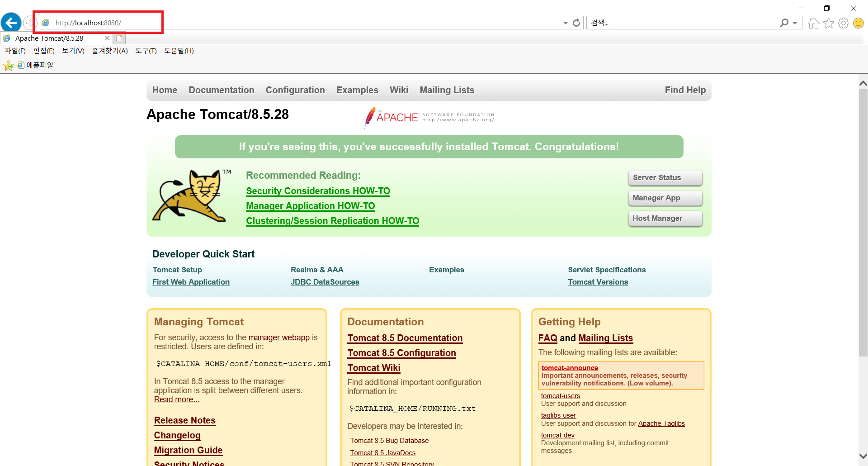Click the 검색 search input field
The width and height of the screenshot is (868, 466).
pyautogui.click(x=683, y=23)
